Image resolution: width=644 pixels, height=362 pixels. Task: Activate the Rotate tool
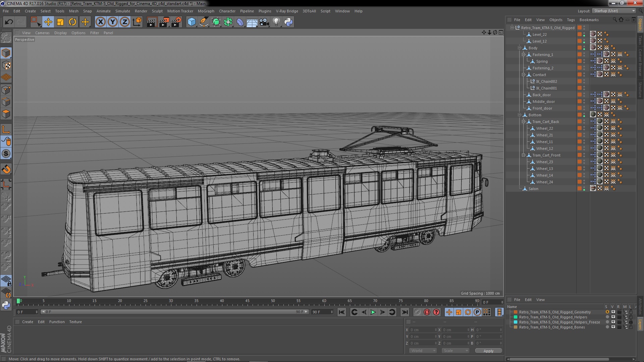click(72, 22)
